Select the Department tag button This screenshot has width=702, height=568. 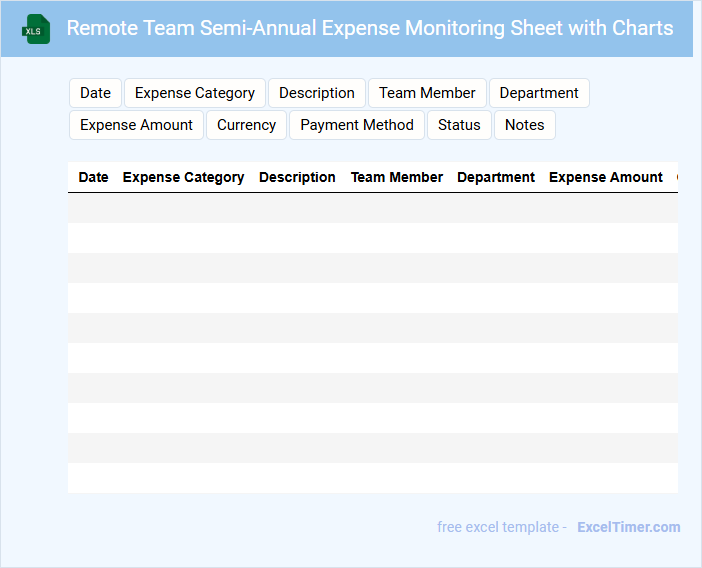point(539,93)
